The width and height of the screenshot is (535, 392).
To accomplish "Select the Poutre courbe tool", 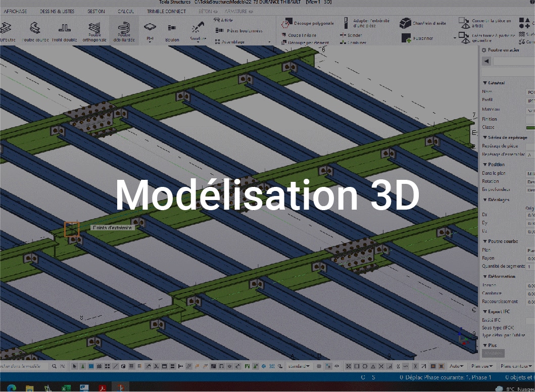I will (x=35, y=31).
